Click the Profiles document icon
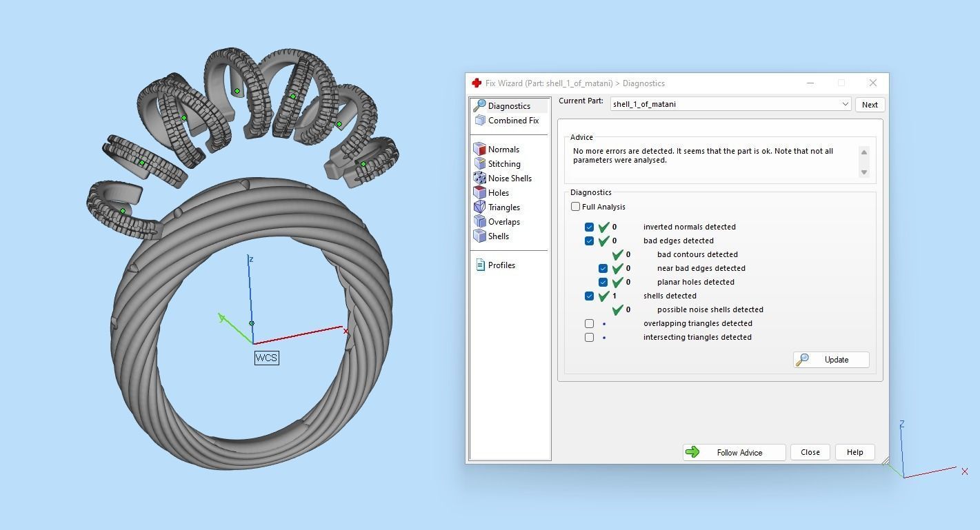 [480, 265]
